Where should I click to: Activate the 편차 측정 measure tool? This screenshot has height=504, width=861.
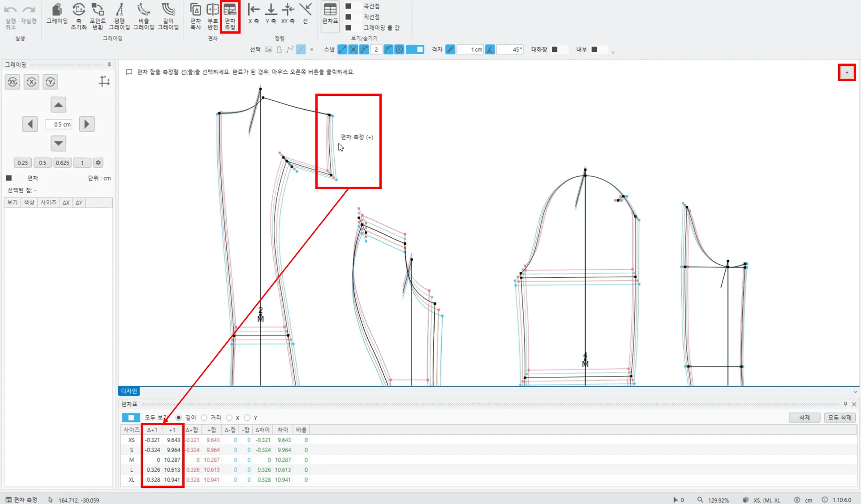230,16
